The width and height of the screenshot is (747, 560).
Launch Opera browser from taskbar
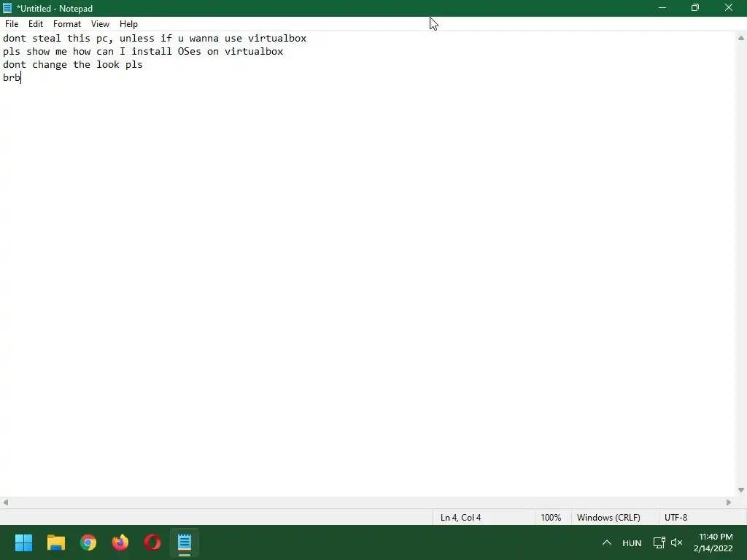[x=152, y=542]
